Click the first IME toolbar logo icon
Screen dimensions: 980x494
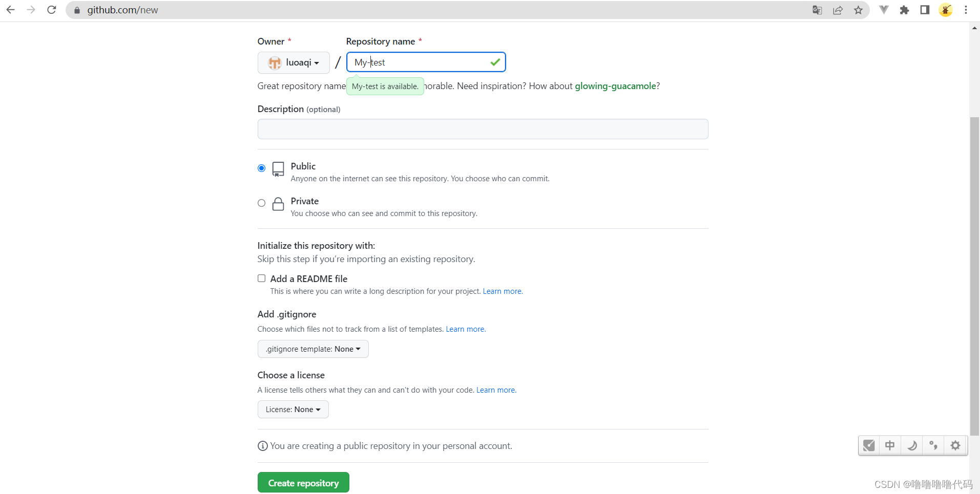(x=869, y=445)
